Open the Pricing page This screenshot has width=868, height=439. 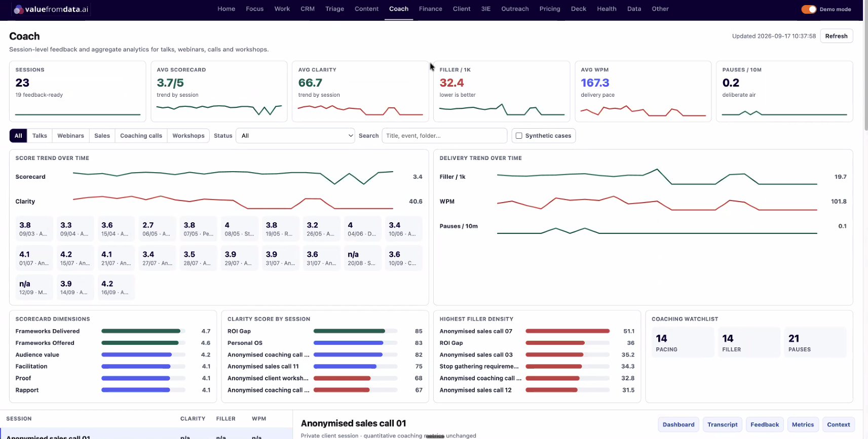[550, 9]
